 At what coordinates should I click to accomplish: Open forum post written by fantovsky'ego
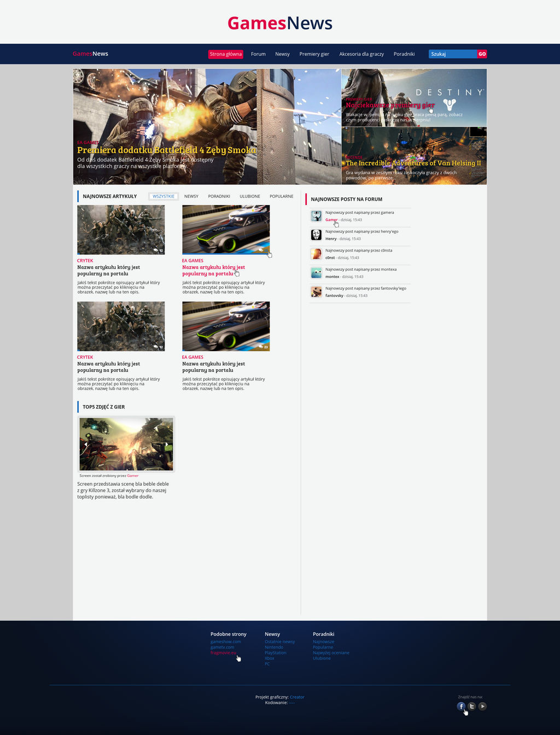click(366, 288)
